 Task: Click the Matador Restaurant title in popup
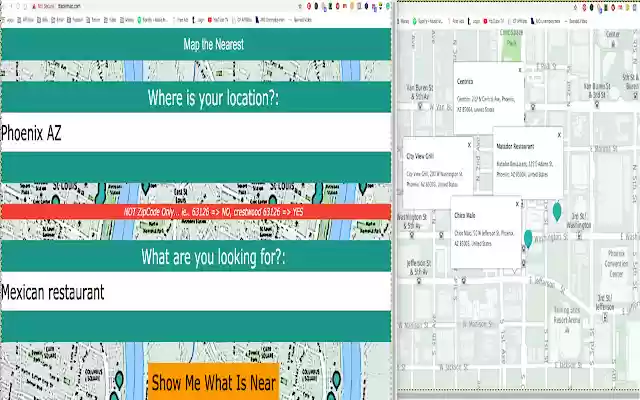515,146
